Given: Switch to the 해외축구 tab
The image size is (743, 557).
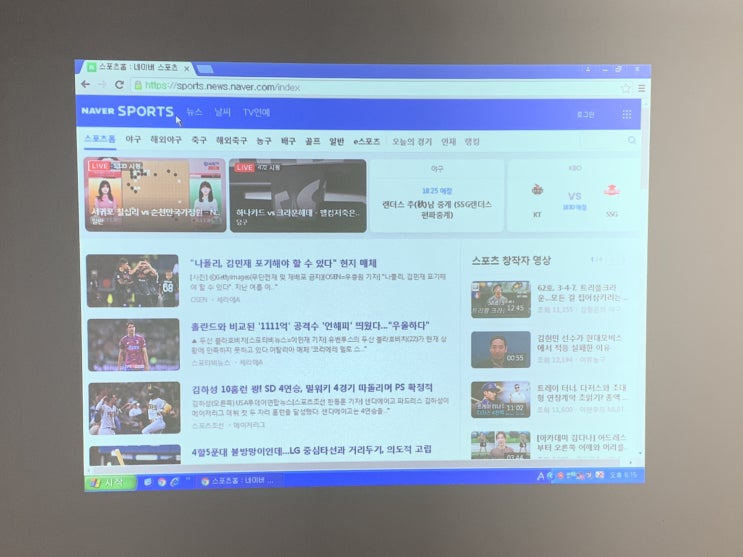Looking at the screenshot, I should [231, 140].
